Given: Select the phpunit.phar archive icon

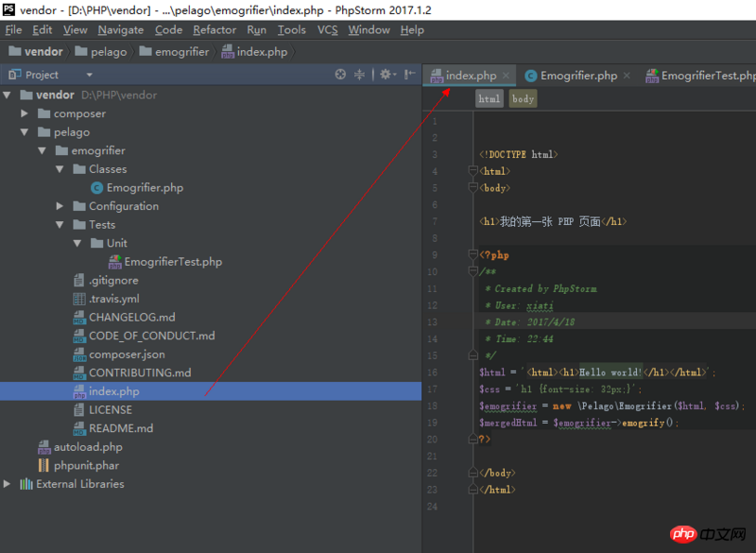Looking at the screenshot, I should click(43, 465).
